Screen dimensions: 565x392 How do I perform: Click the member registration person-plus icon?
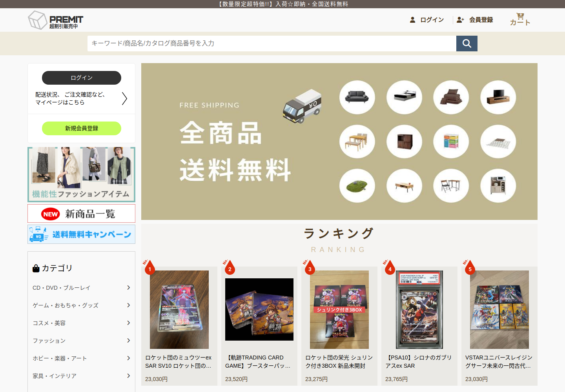coord(460,20)
